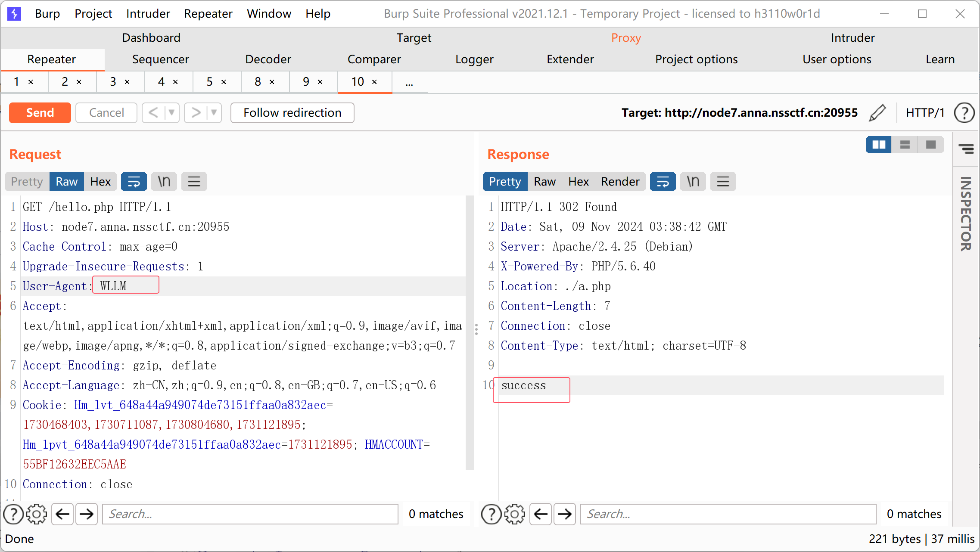This screenshot has width=980, height=552.
Task: Open the Dashboard tab
Action: click(151, 38)
